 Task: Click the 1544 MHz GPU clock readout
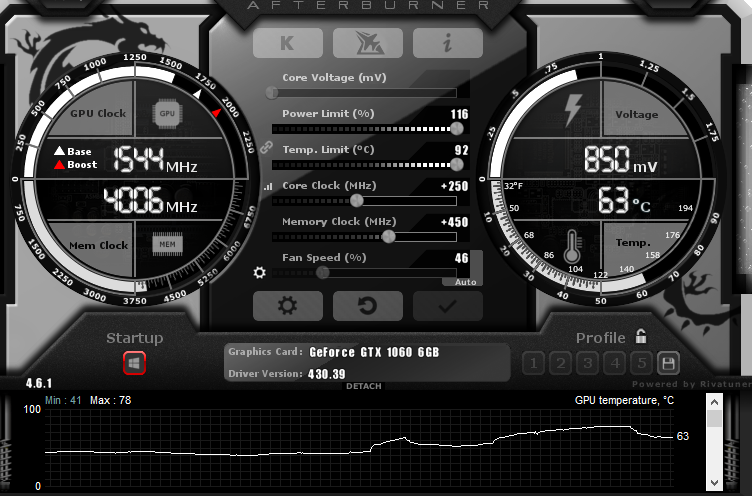pyautogui.click(x=155, y=159)
